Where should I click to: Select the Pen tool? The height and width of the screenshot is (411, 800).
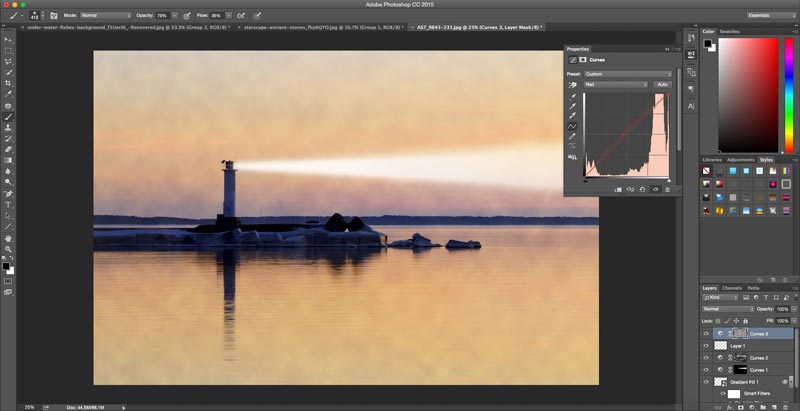(x=9, y=194)
